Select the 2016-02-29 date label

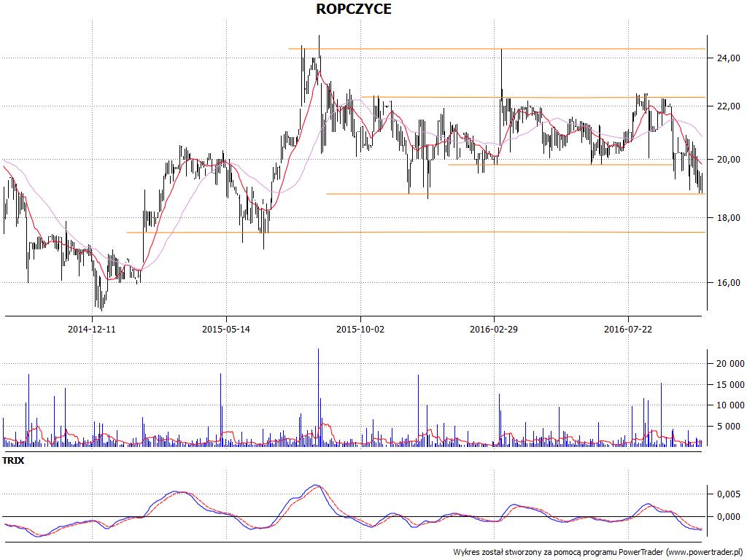click(x=494, y=329)
